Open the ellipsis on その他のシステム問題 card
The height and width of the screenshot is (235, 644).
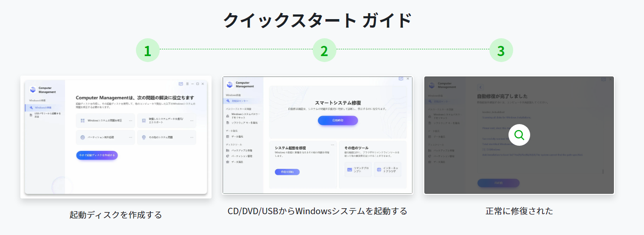pos(192,138)
